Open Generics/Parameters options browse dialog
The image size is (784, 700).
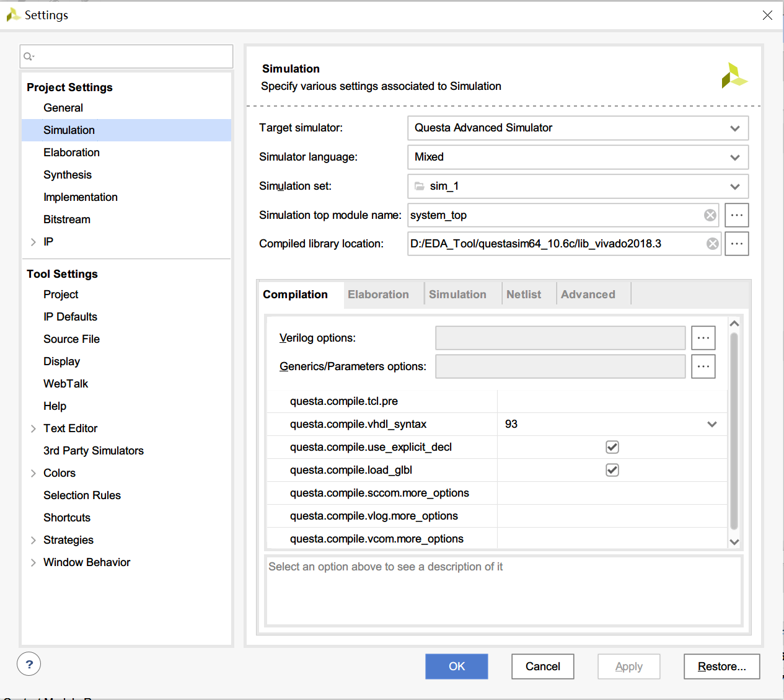pos(703,366)
